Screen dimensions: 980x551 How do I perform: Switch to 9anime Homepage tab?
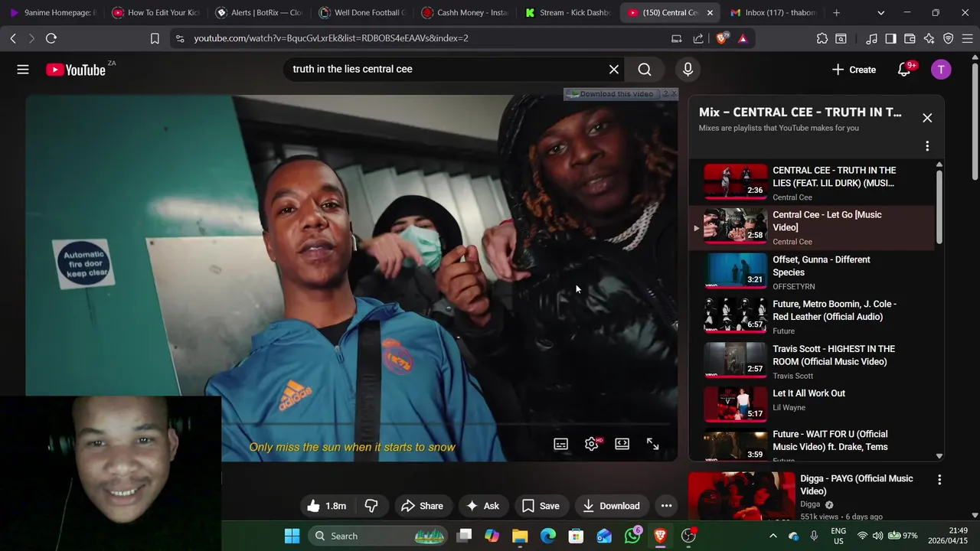pos(52,12)
